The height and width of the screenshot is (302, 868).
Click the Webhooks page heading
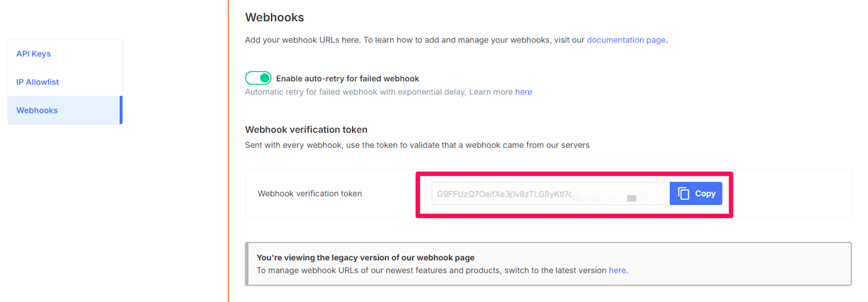click(x=274, y=17)
